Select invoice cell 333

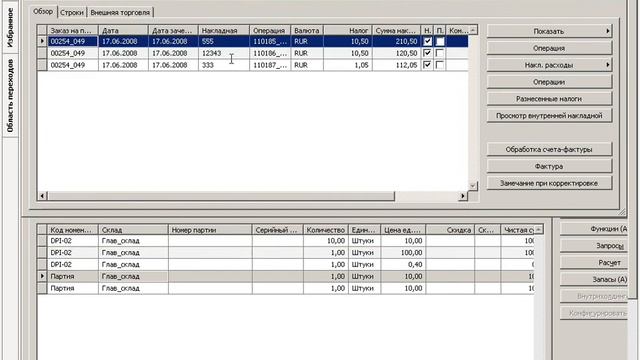pos(224,65)
